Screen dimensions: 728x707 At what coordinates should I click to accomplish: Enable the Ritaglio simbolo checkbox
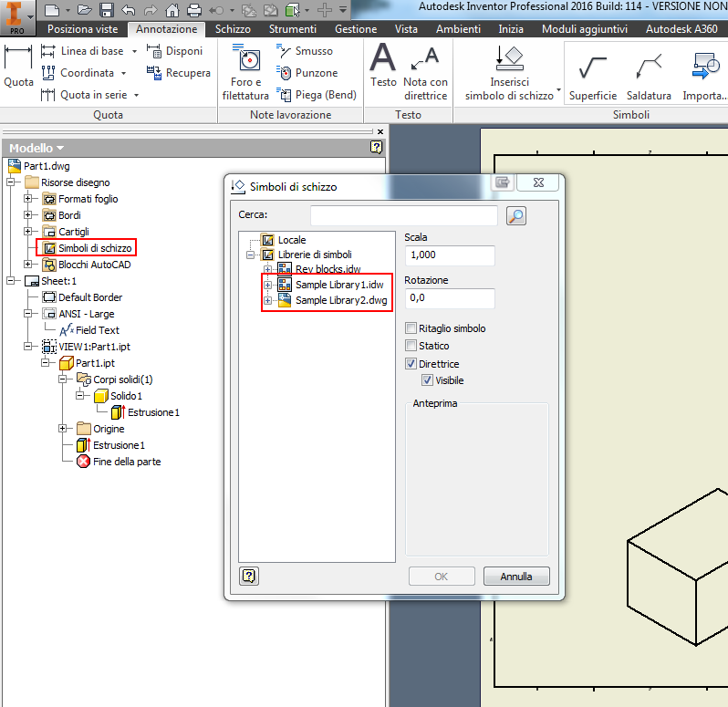coord(411,328)
